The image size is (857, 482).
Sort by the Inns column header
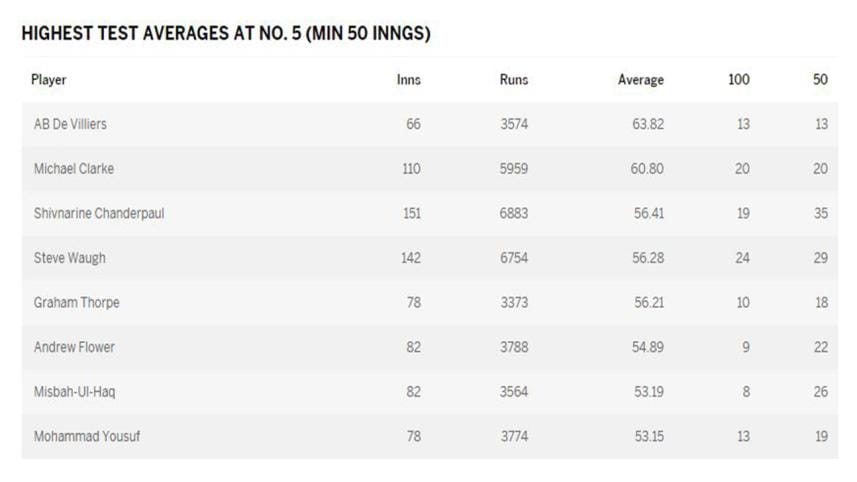coord(408,80)
